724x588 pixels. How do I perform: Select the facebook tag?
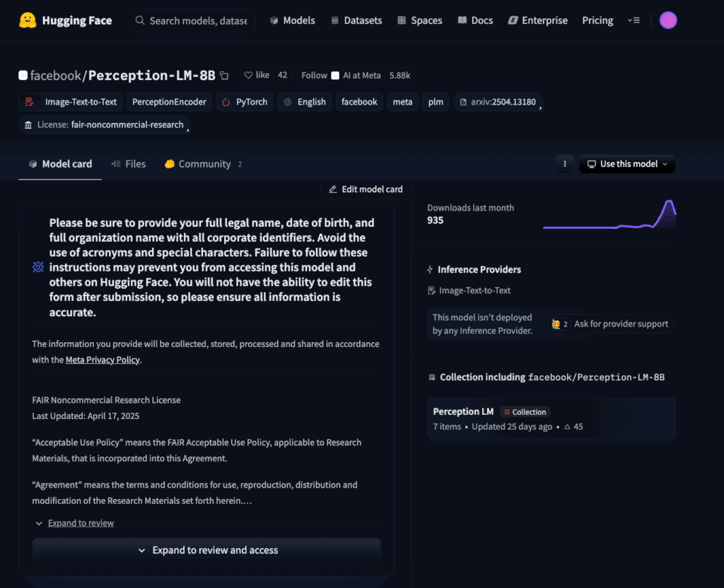359,102
